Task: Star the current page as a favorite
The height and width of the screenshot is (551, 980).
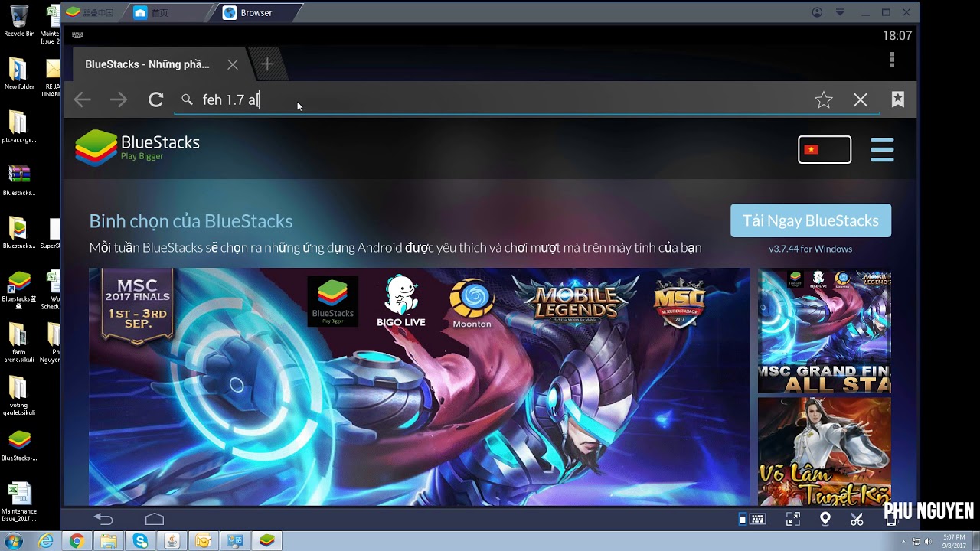Action: (824, 100)
